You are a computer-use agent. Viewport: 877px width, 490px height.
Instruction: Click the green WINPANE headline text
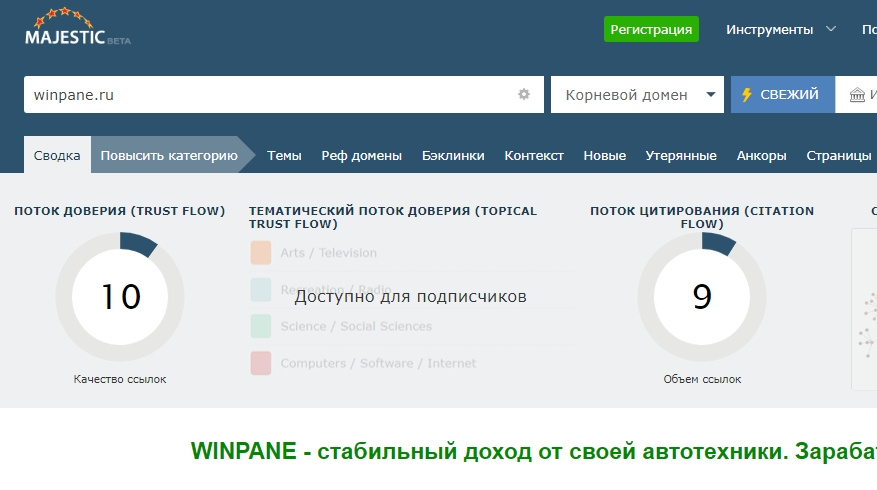click(x=534, y=451)
